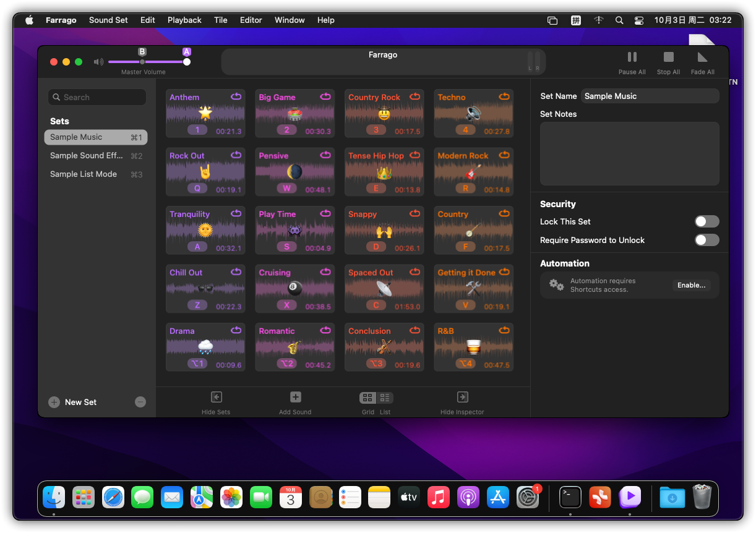Click the L R output level meter
The height and width of the screenshot is (533, 756).
point(534,61)
